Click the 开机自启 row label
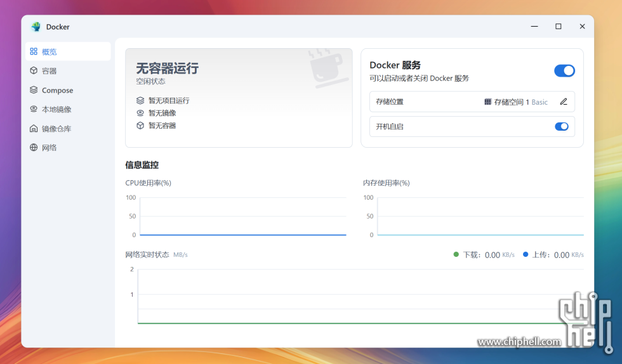The height and width of the screenshot is (364, 622). click(390, 126)
